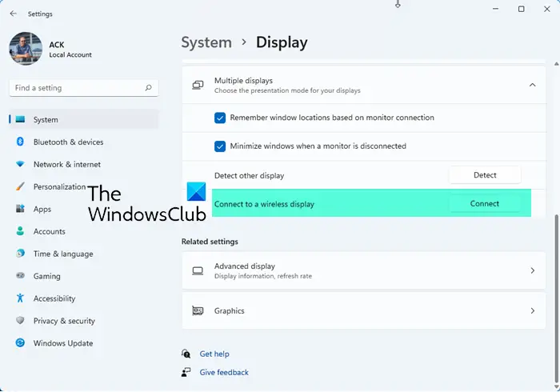Screen dimensions: 560x392
Task: Go back with the Settings arrow
Action: [x=14, y=14]
